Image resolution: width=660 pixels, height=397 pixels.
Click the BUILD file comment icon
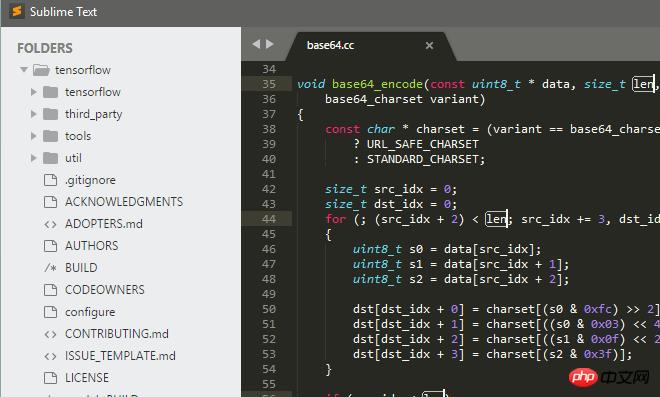click(x=51, y=268)
